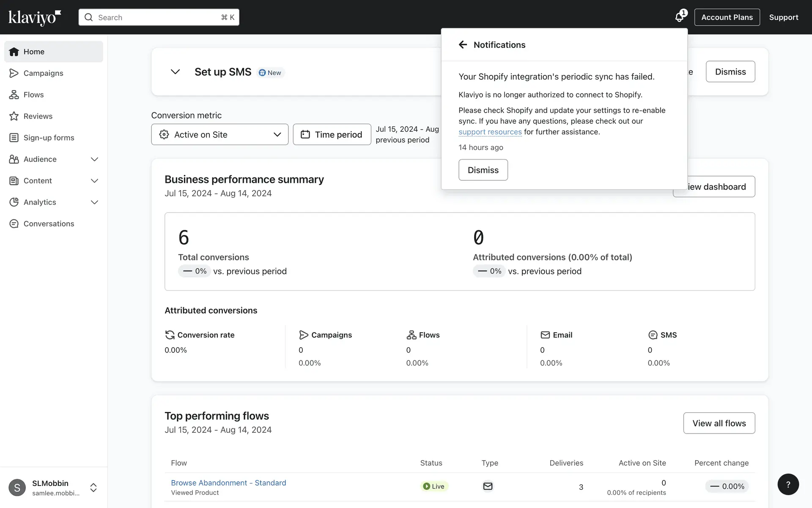Click the help question mark button
The image size is (812, 508).
coord(788,484)
